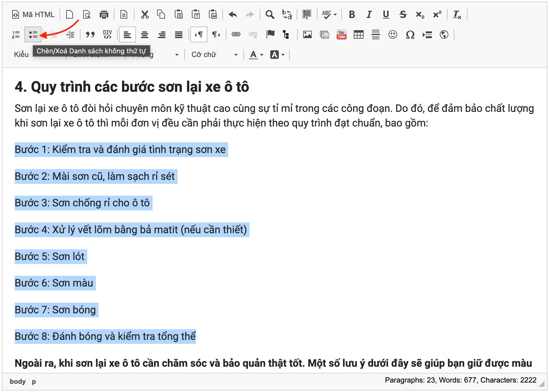549x392 pixels.
Task: Select the p element in path bar
Action: [34, 382]
